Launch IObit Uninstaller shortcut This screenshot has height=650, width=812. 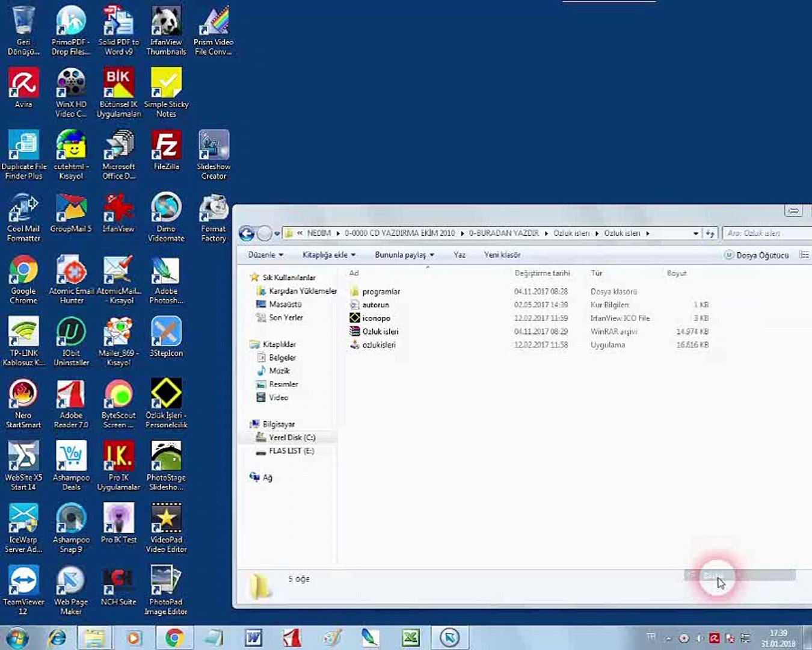(71, 341)
